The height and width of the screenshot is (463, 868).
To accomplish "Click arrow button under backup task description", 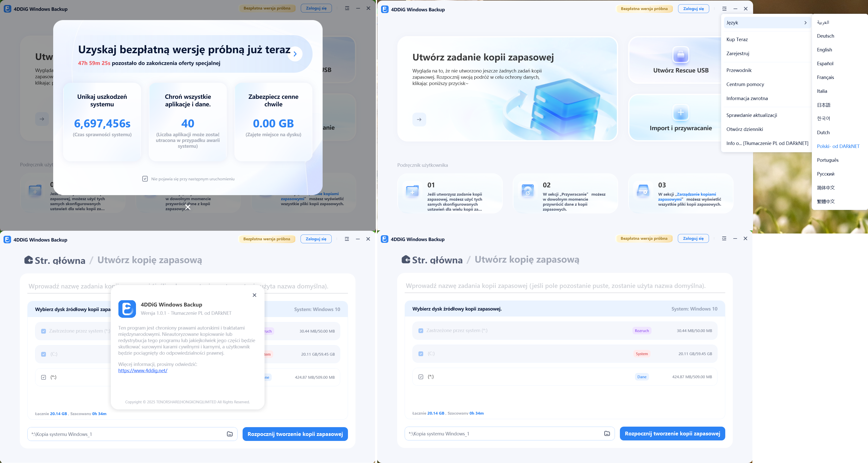I will (x=419, y=120).
